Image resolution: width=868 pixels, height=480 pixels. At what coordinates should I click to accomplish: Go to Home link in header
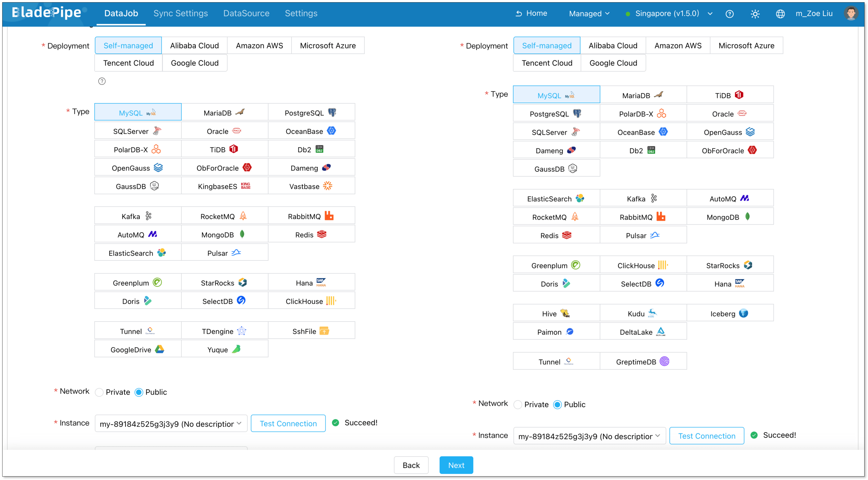[531, 13]
